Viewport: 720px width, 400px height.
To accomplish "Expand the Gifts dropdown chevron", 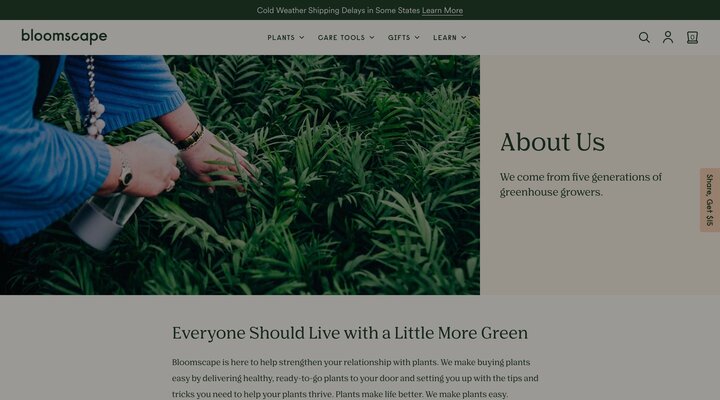I will (x=417, y=38).
